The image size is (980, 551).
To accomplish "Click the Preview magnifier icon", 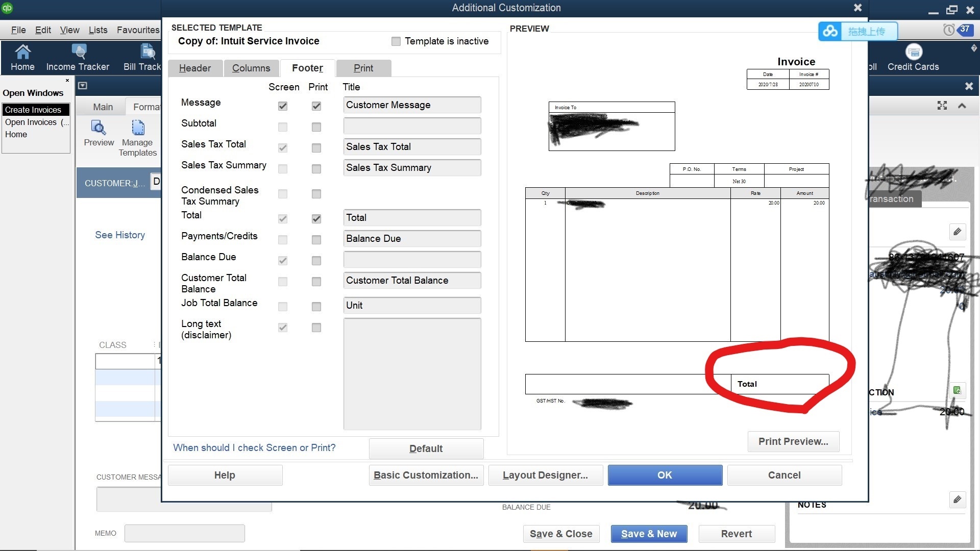I will (99, 128).
